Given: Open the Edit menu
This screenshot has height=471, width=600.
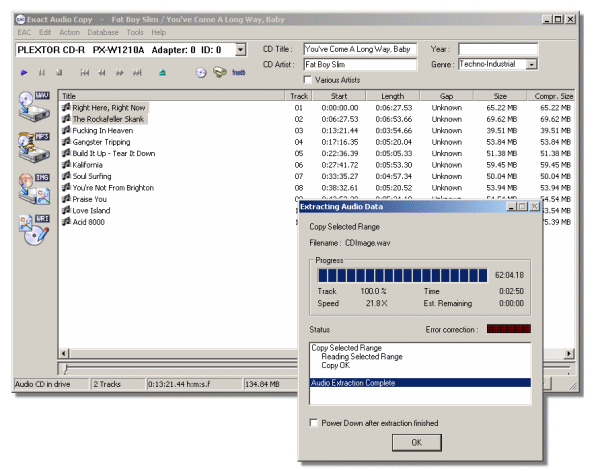Looking at the screenshot, I should pyautogui.click(x=45, y=33).
